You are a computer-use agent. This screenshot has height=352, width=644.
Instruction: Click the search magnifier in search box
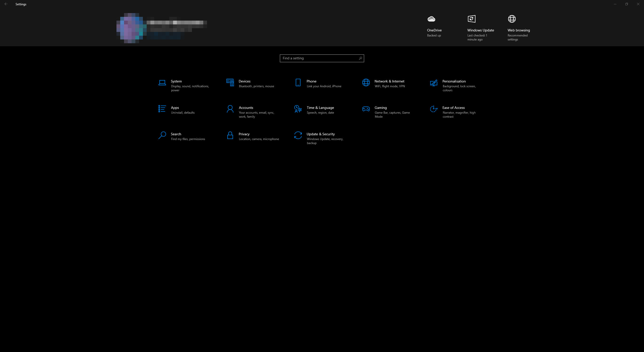pyautogui.click(x=360, y=58)
